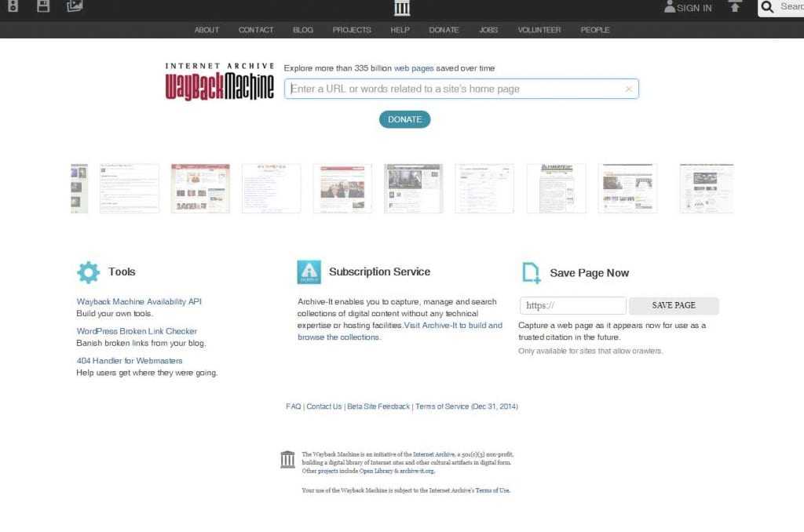Open VOLUNTEER in the navigation bar

pos(539,30)
